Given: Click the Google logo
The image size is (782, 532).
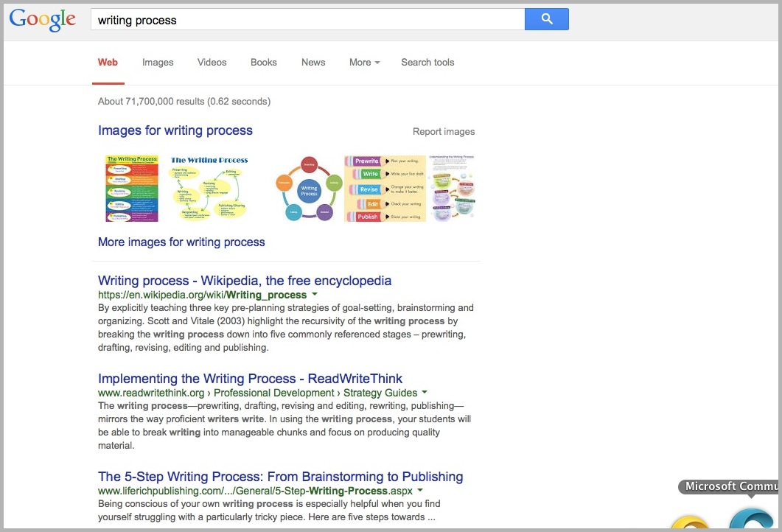Looking at the screenshot, I should pyautogui.click(x=43, y=20).
